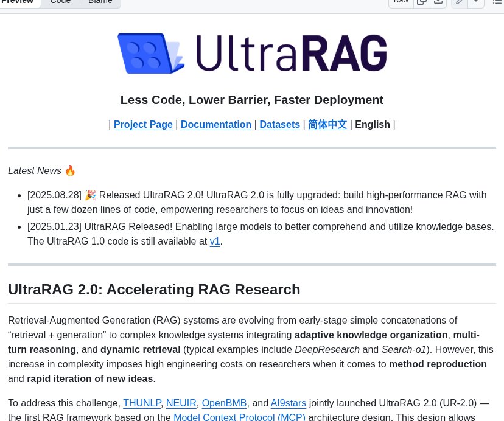Visit the THUNLP link
This screenshot has width=504, height=421.
click(x=142, y=403)
